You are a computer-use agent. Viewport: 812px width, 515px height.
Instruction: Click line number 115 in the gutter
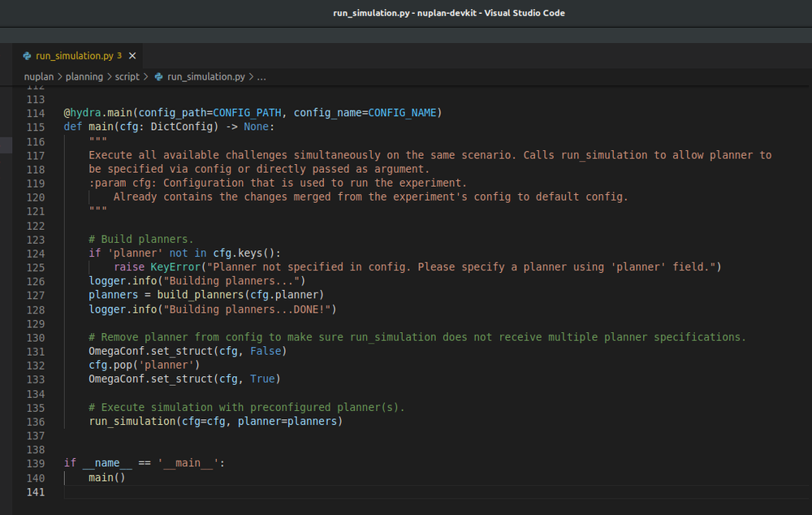[36, 127]
